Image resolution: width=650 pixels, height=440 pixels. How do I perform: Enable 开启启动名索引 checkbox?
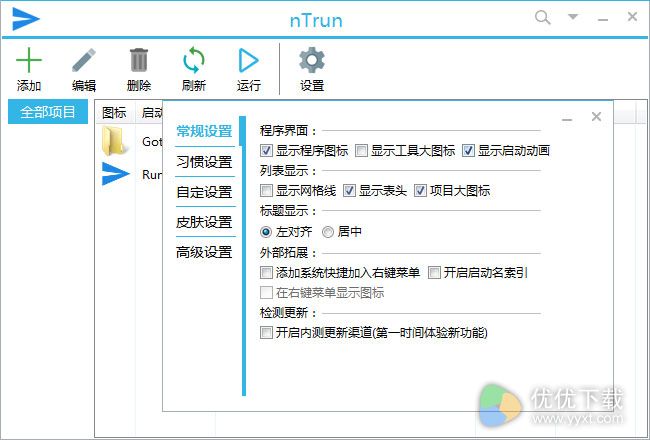[434, 273]
